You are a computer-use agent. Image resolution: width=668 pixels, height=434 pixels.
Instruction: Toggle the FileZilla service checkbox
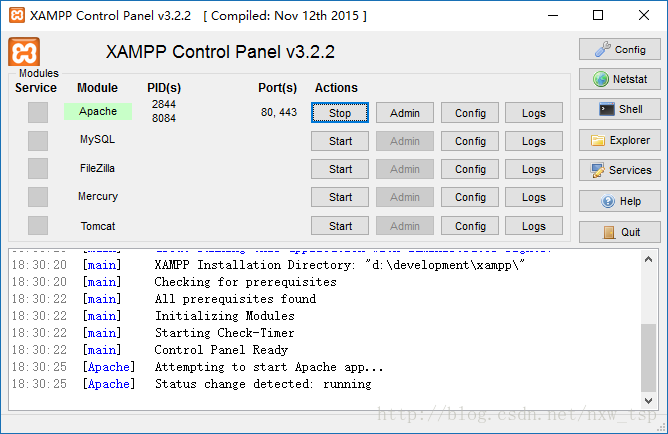click(x=38, y=169)
